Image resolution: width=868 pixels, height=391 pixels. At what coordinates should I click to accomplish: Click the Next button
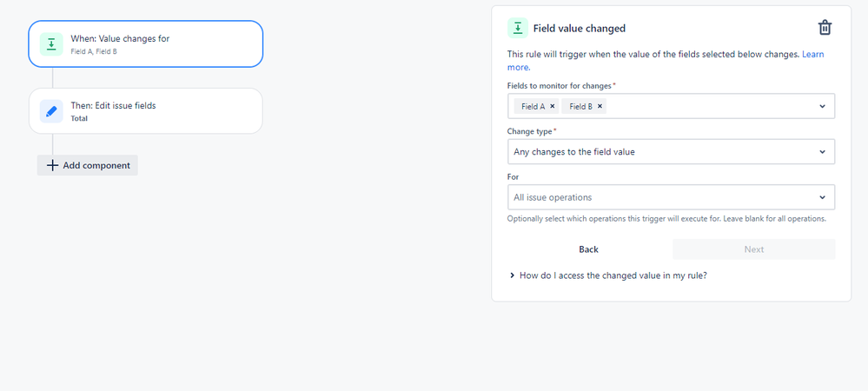tap(754, 249)
